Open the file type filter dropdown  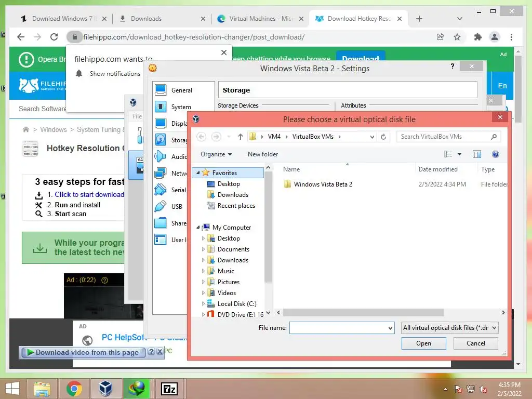coord(495,328)
